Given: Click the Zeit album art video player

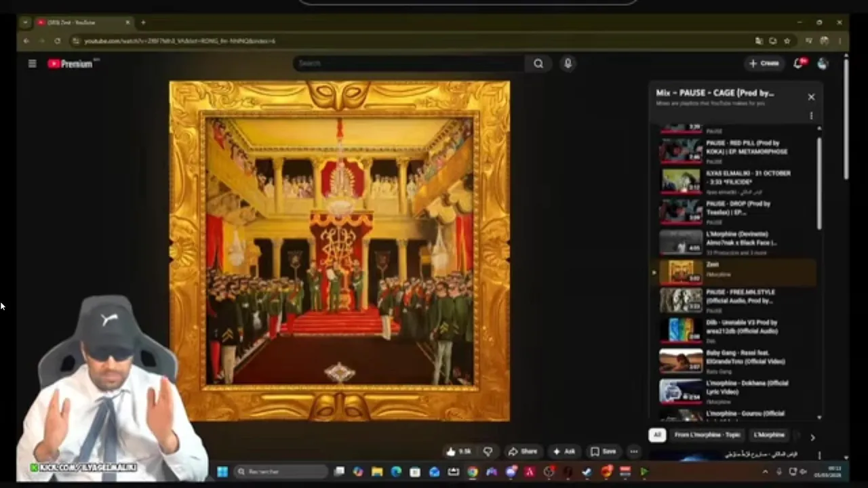Looking at the screenshot, I should (x=340, y=251).
